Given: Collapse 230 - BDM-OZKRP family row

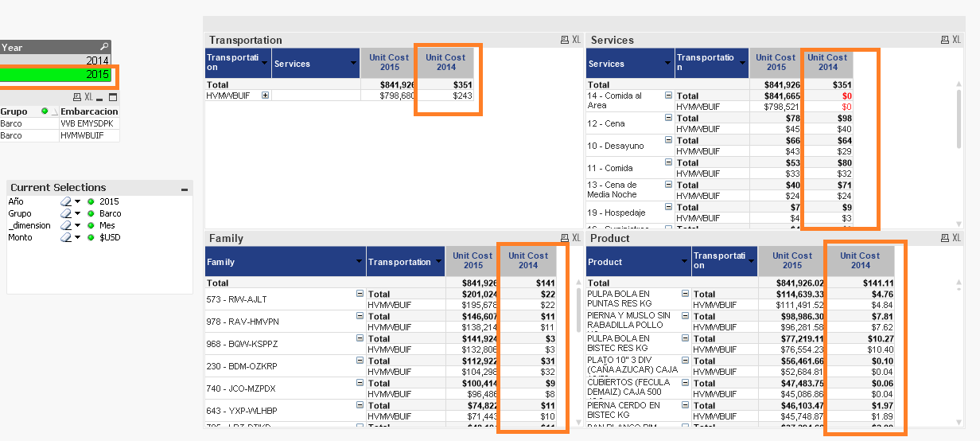Looking at the screenshot, I should coord(360,360).
